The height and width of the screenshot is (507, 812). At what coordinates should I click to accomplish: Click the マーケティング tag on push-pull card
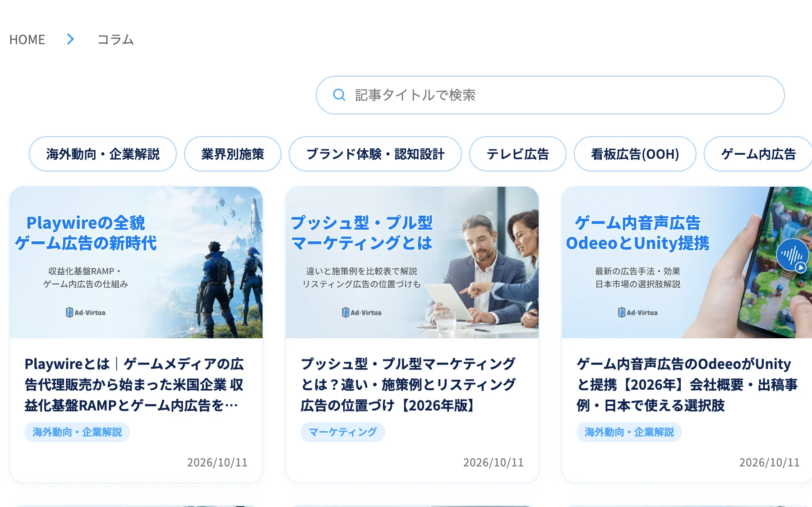343,432
